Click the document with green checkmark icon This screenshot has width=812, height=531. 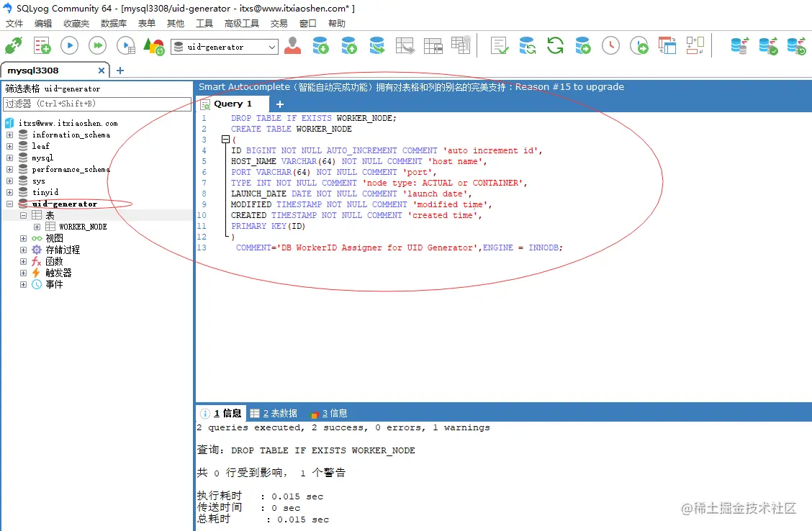(499, 46)
